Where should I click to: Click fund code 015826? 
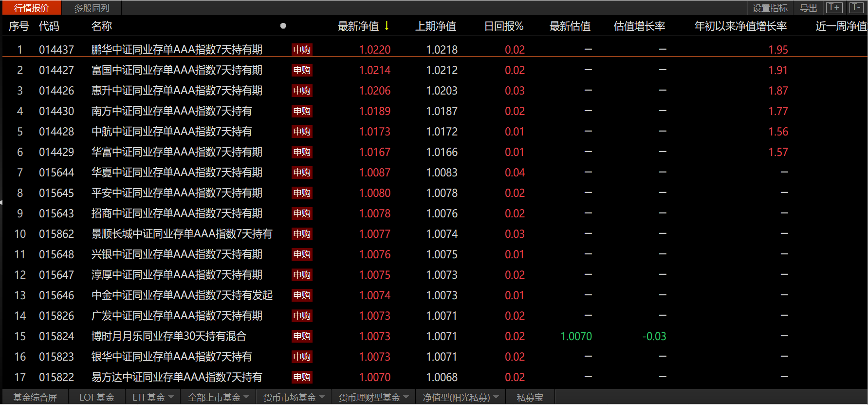56,316
